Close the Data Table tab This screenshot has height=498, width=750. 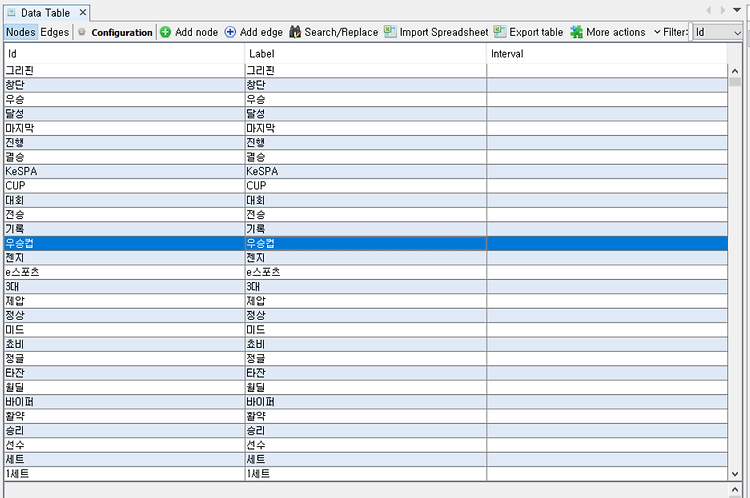(83, 12)
